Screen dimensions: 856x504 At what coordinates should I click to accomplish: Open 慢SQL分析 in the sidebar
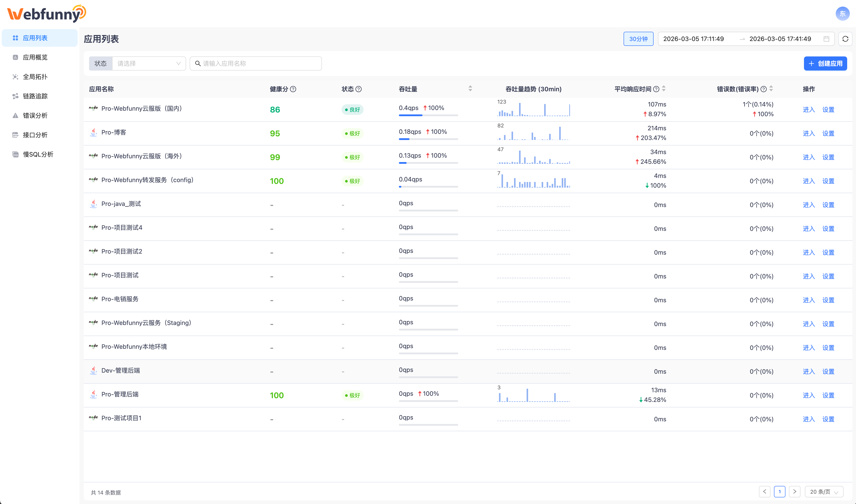pyautogui.click(x=38, y=154)
